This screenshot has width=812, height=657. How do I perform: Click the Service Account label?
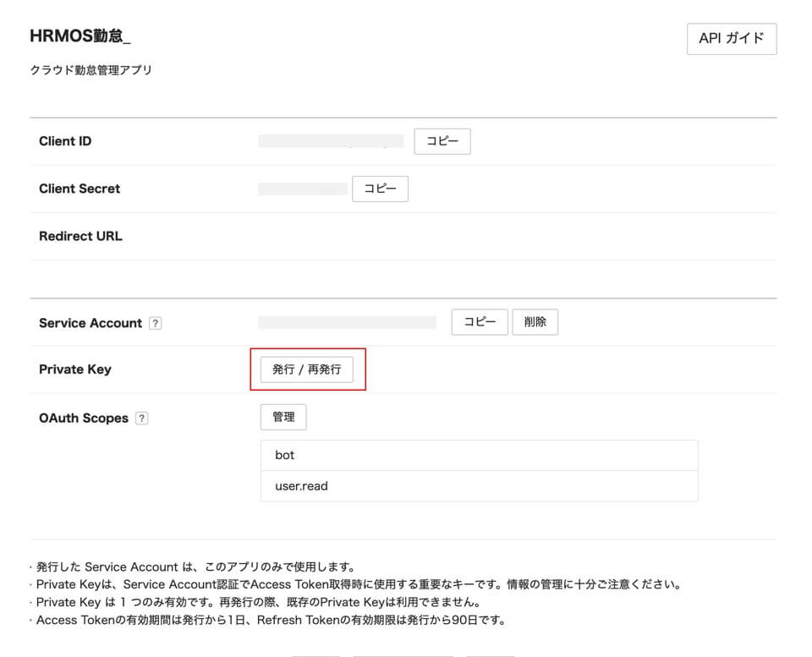pyautogui.click(x=91, y=323)
